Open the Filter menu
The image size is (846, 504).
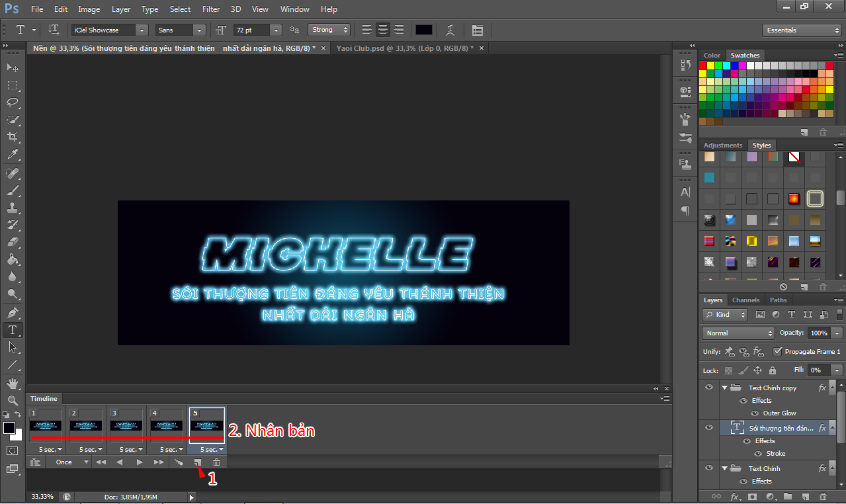click(x=211, y=9)
